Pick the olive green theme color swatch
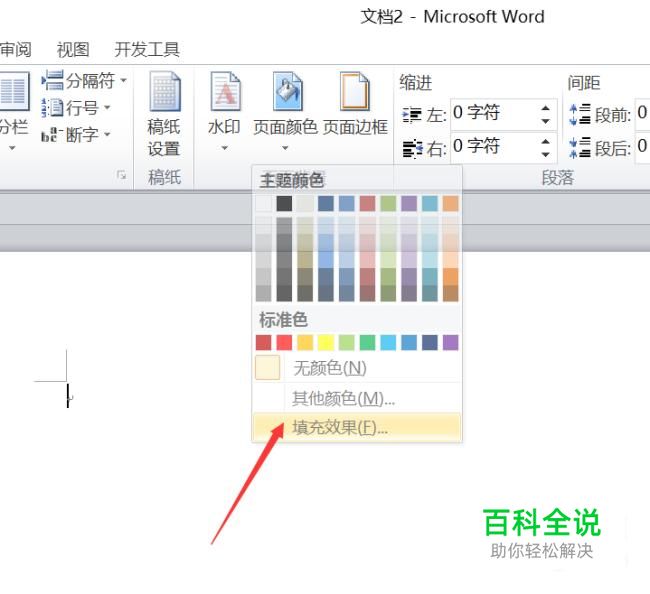 coord(388,204)
